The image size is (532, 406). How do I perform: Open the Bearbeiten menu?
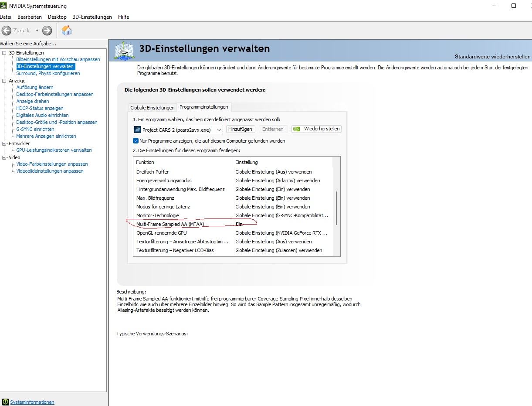point(30,17)
